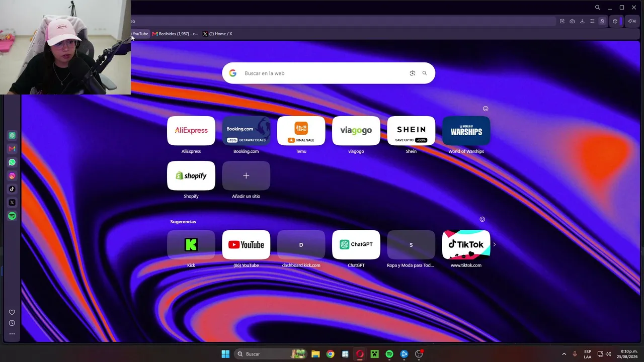Viewport: 644px width, 362px height.
Task: Open the Temu speed dial tile
Action: tap(301, 131)
